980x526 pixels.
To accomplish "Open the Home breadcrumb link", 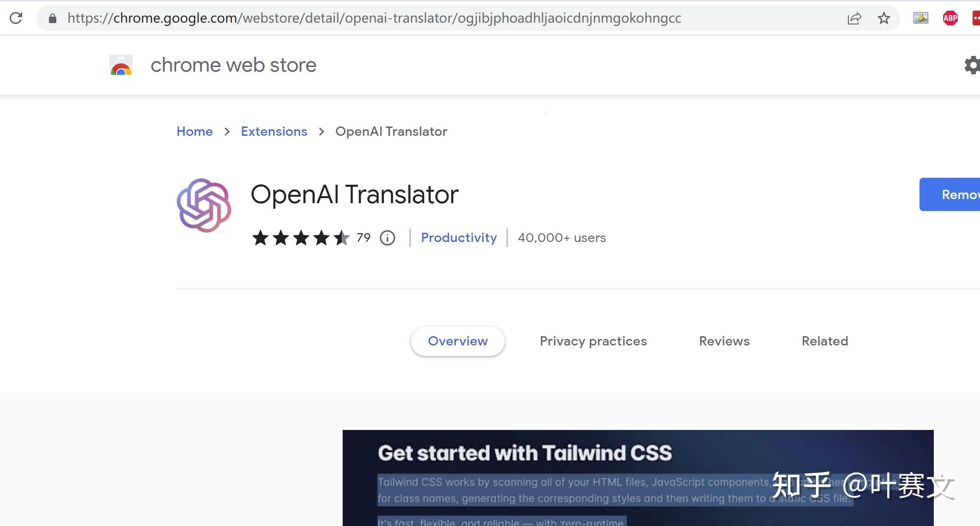I will (194, 132).
